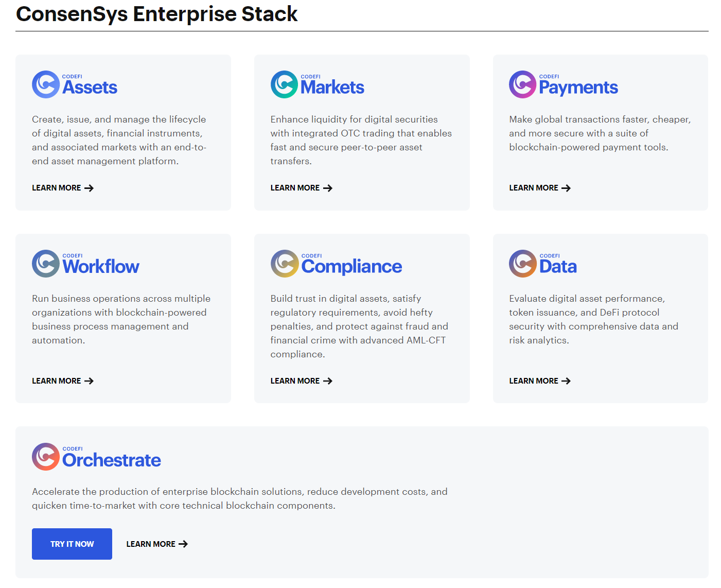Click the description starting 'Accelerate the production of'

240,498
